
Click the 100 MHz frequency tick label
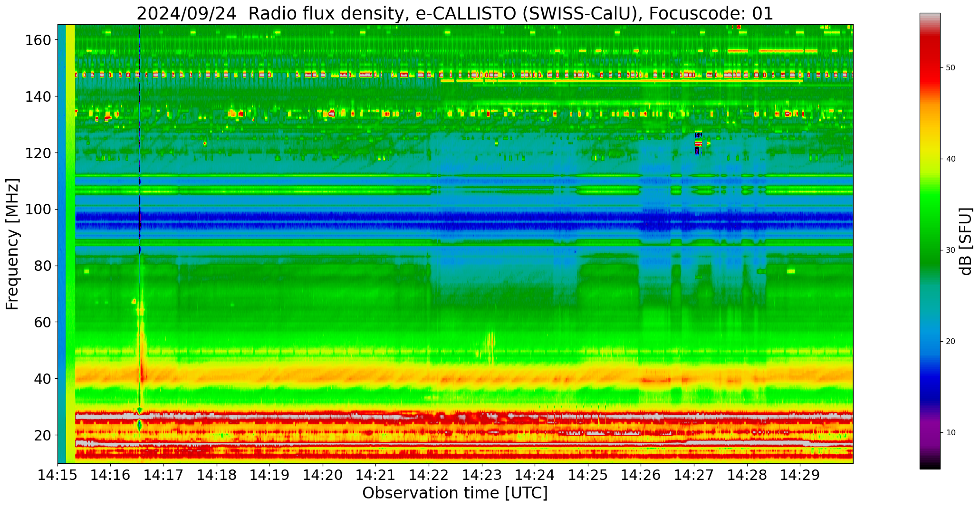tap(37, 210)
